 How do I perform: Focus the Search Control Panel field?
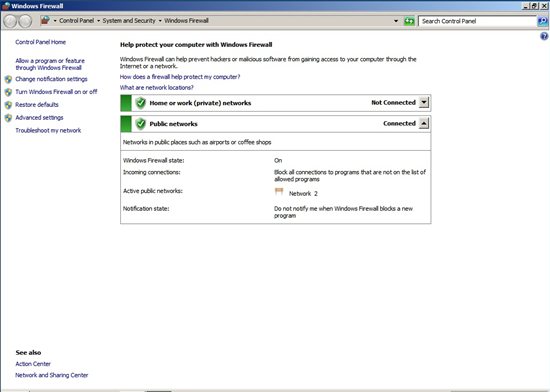tap(478, 21)
